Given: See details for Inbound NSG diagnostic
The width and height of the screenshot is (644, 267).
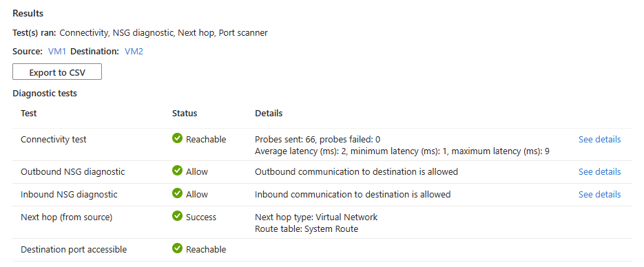Looking at the screenshot, I should coord(600,195).
